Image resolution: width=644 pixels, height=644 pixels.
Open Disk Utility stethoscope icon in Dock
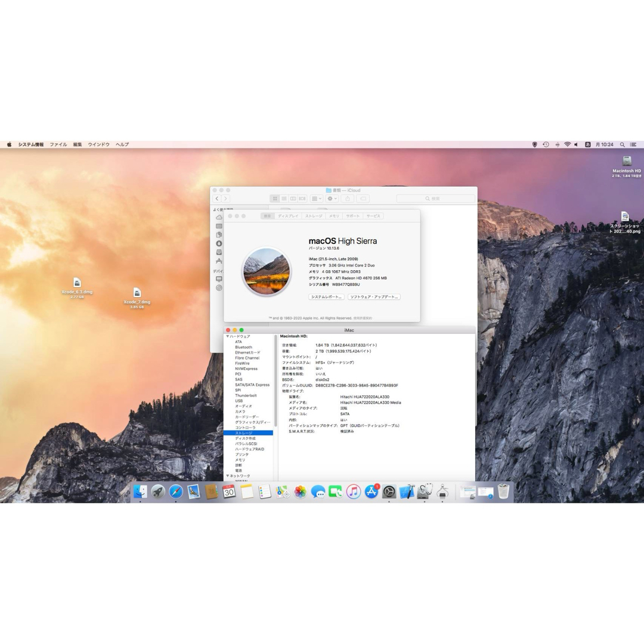click(425, 491)
